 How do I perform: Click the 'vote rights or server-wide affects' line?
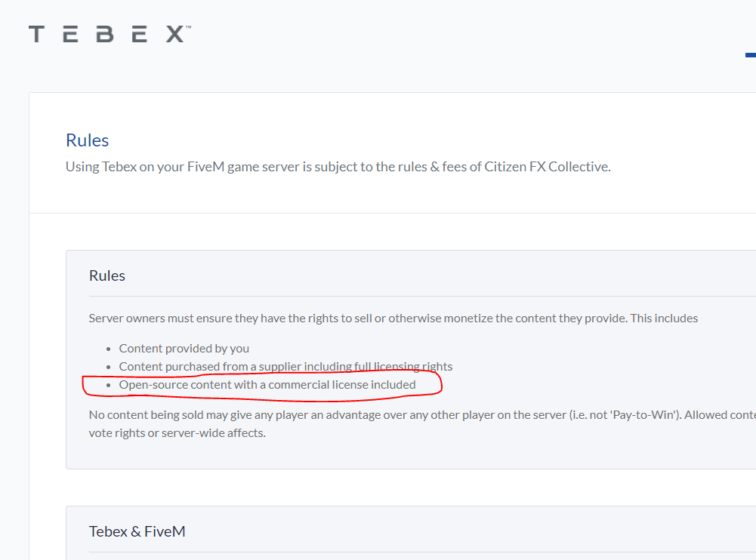pyautogui.click(x=177, y=433)
